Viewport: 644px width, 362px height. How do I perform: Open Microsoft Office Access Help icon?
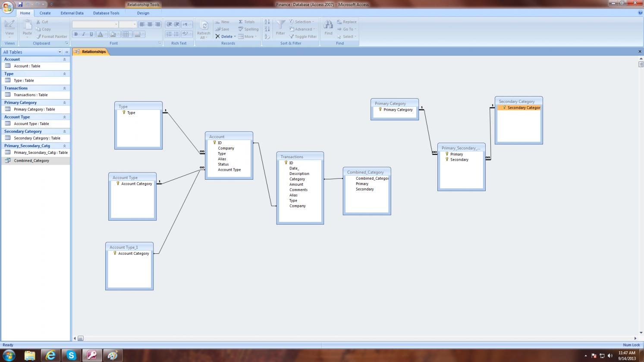tap(640, 13)
